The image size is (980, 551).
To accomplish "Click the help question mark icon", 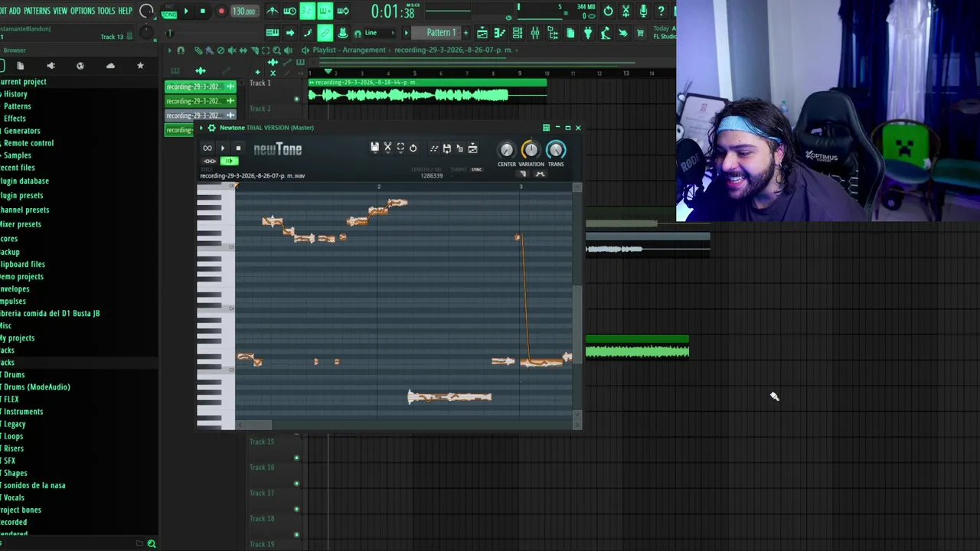I will click(x=661, y=11).
